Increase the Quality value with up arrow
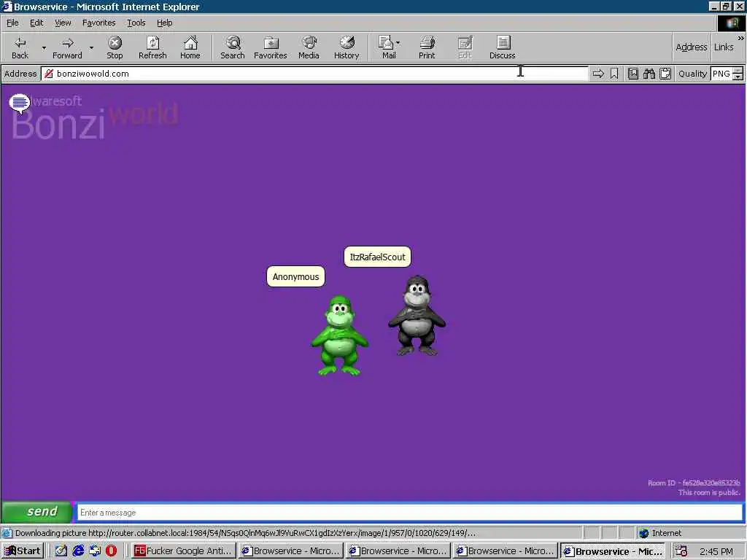This screenshot has height=560, width=747. 738,70
